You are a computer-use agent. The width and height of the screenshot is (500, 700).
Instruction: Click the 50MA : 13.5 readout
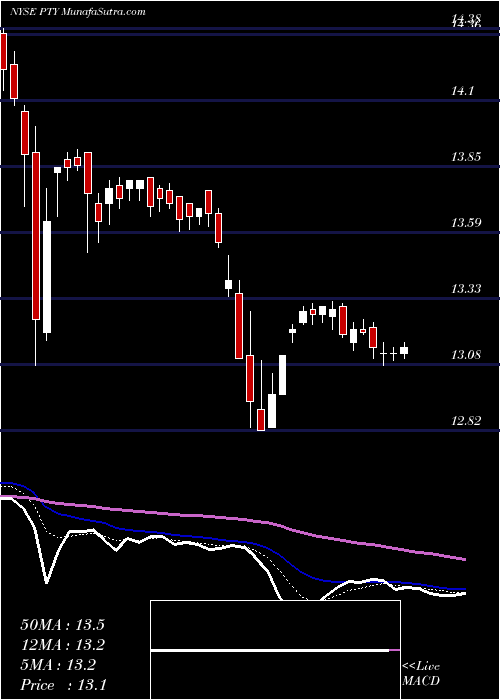coord(62,625)
